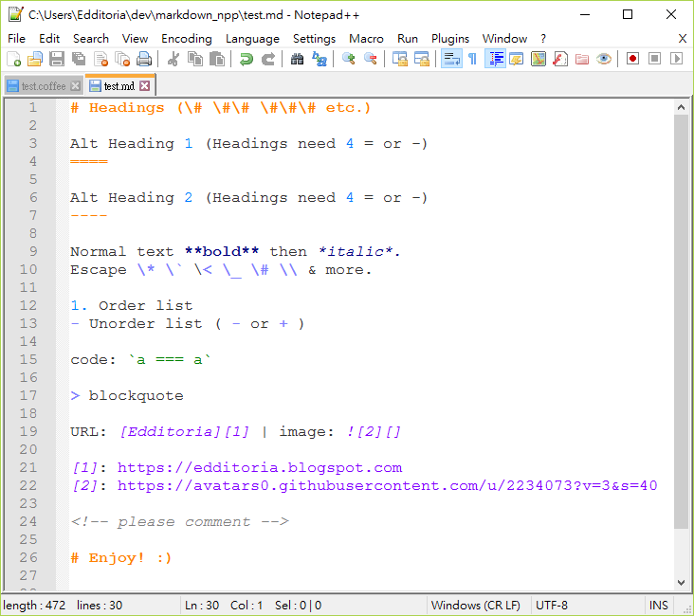Click the Copy toolbar icon

click(195, 59)
